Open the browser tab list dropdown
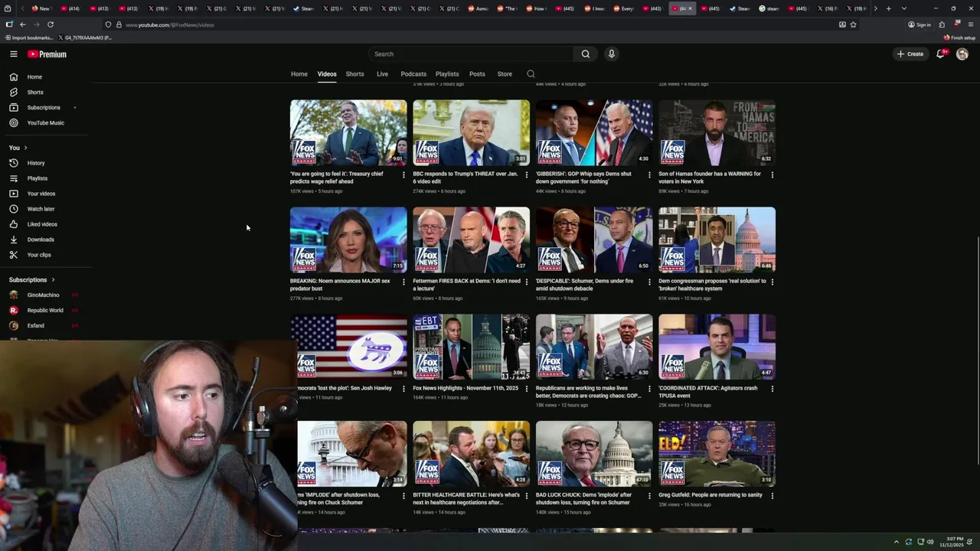980x551 pixels. 903,8
